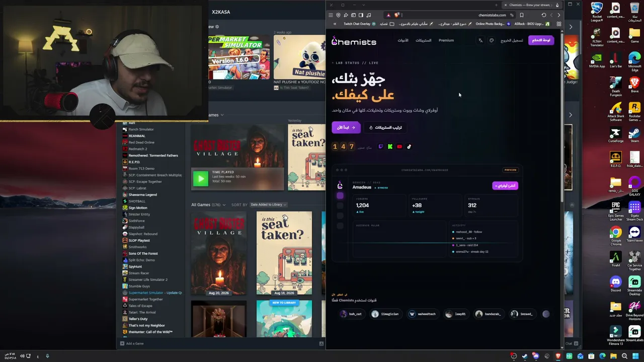The width and height of the screenshot is (644, 362).
Task: Open the Date Added to Library sort dropdown
Action: click(x=268, y=205)
